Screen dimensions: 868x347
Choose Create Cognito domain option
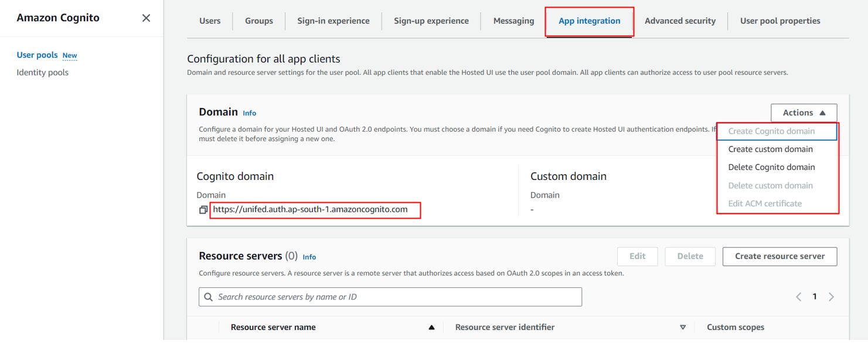[777, 131]
